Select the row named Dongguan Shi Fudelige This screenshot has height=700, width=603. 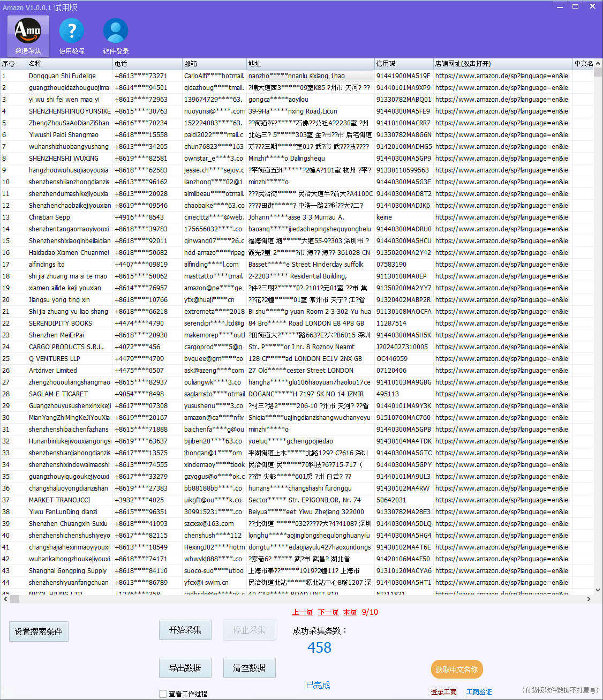coord(297,76)
